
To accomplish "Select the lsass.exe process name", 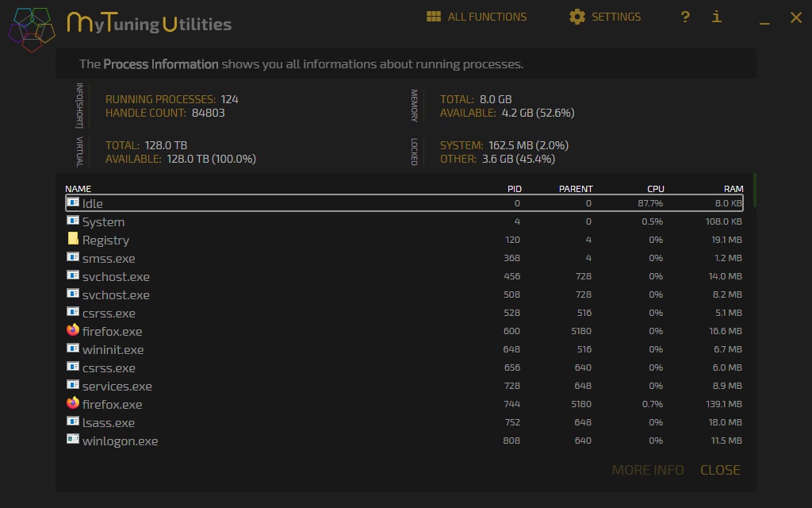I will [x=108, y=422].
